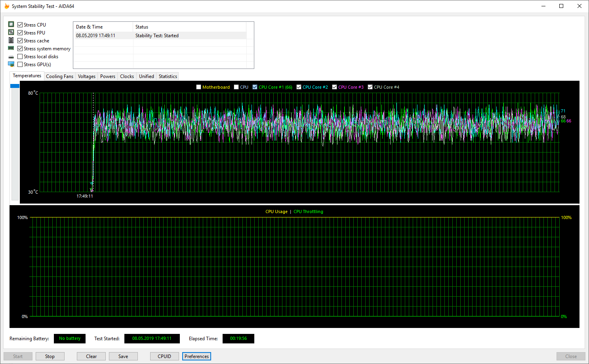Viewport: 589px width, 364px height.
Task: Switch to the Clocks tab
Action: click(127, 76)
